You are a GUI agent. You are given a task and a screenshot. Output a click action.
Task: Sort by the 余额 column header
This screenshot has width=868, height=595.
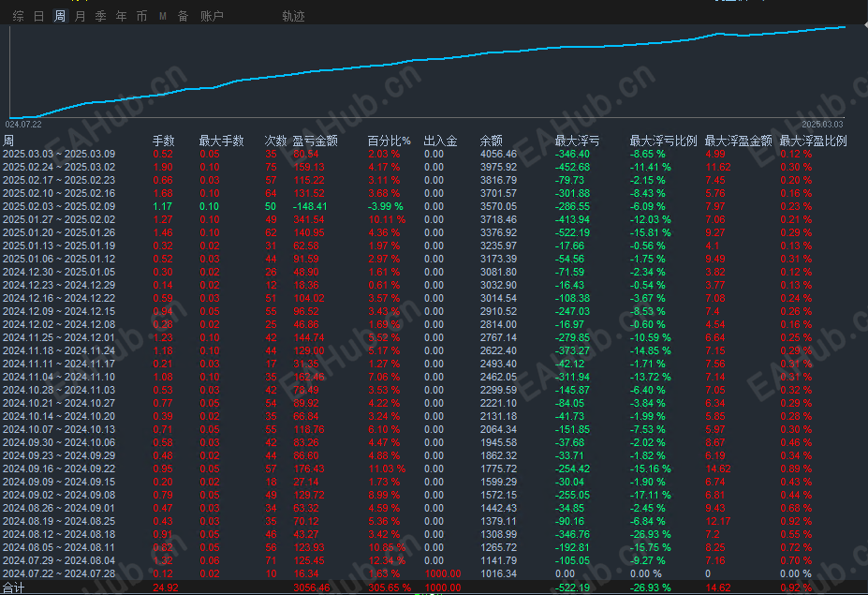coord(491,141)
